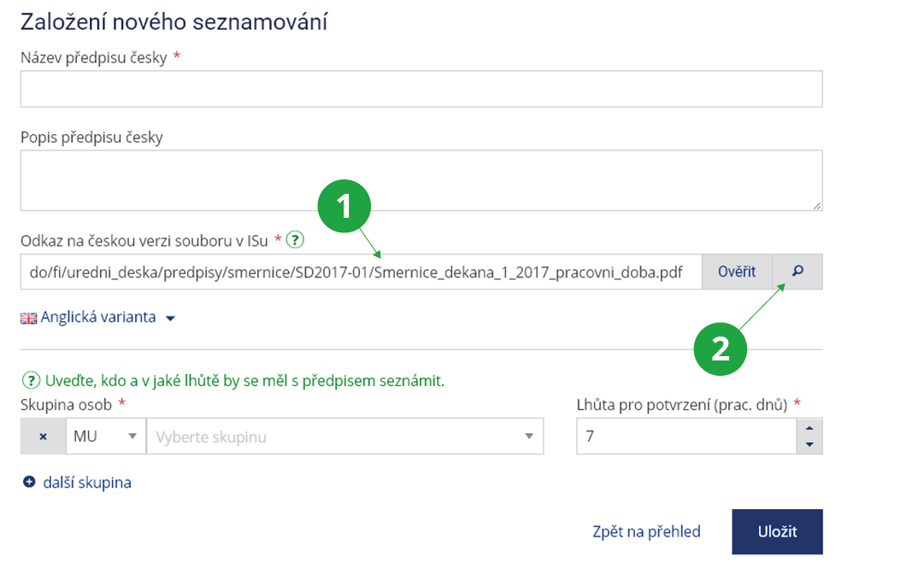Focus the 'Název předpisu česky' field
The image size is (924, 574).
point(421,89)
